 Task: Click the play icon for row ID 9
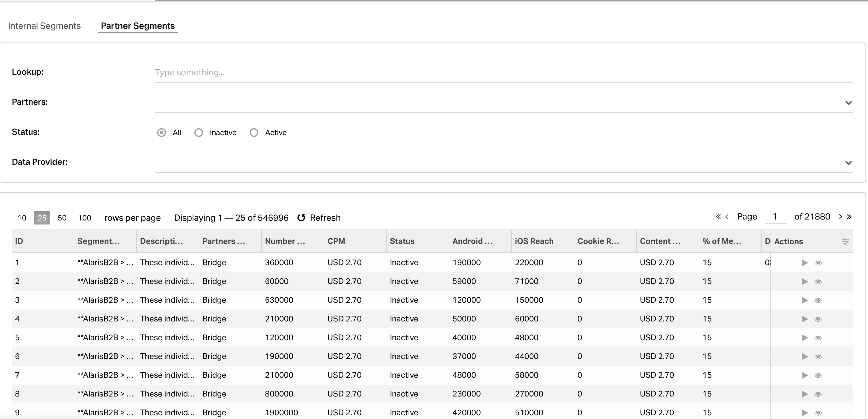pyautogui.click(x=805, y=413)
